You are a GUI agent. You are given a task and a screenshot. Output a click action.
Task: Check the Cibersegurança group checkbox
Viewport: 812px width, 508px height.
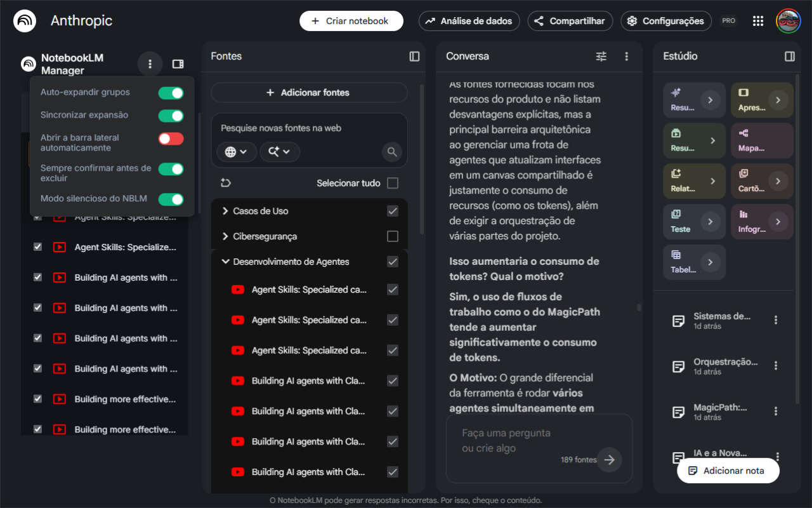pyautogui.click(x=393, y=236)
